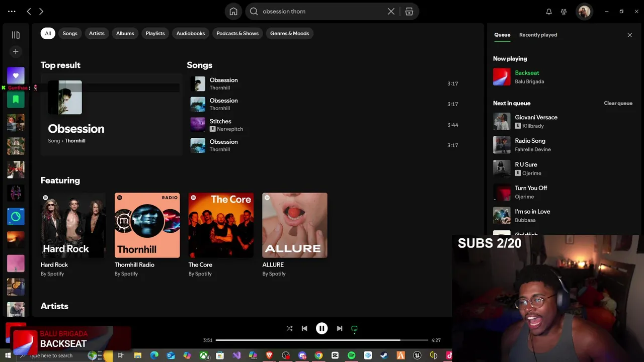Open Balu Brigada artist in queue
This screenshot has width=644, height=362.
point(529,81)
